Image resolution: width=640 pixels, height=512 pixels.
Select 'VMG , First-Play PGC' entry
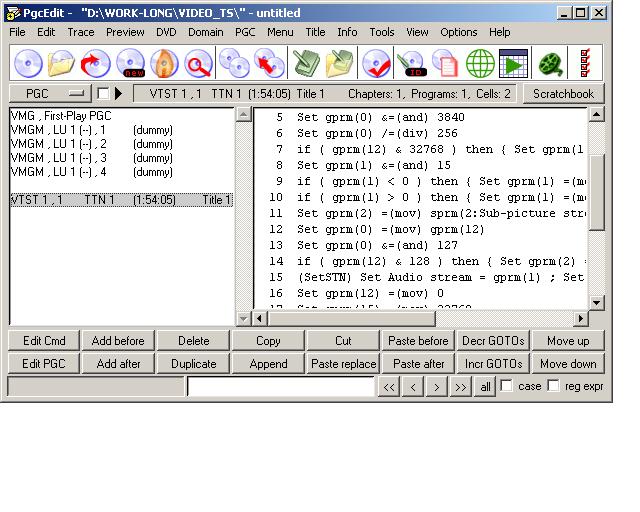[61, 116]
